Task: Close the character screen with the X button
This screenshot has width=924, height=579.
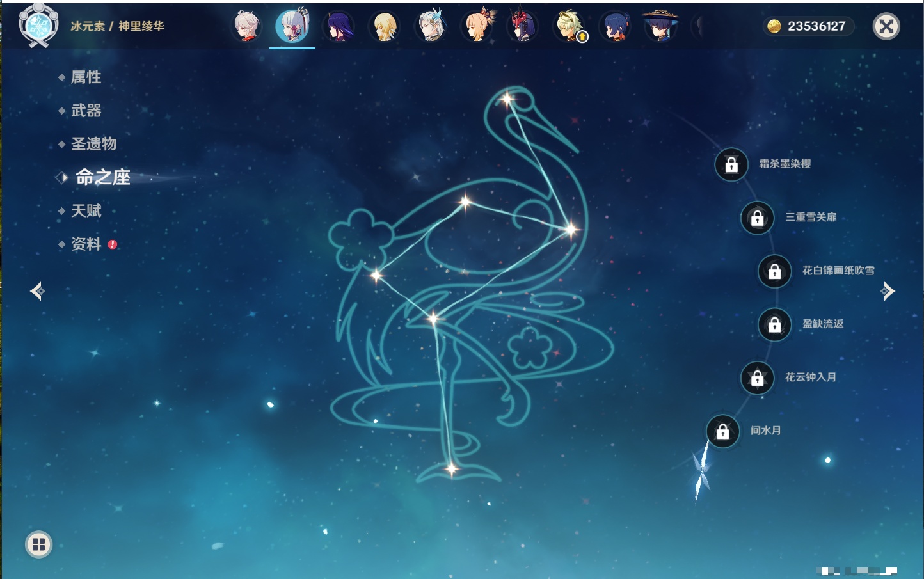Action: pos(886,26)
